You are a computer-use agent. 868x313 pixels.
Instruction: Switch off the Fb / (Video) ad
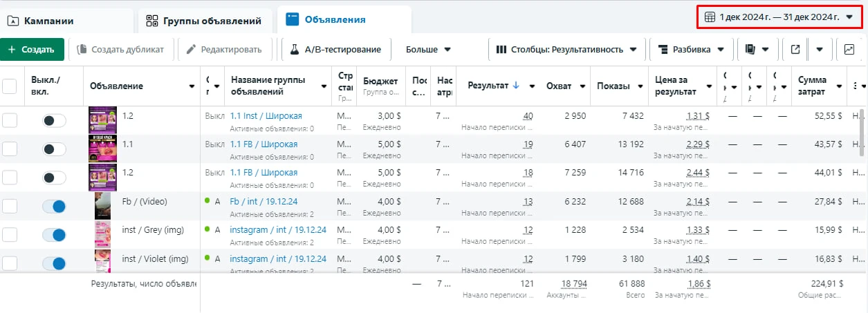(54, 206)
